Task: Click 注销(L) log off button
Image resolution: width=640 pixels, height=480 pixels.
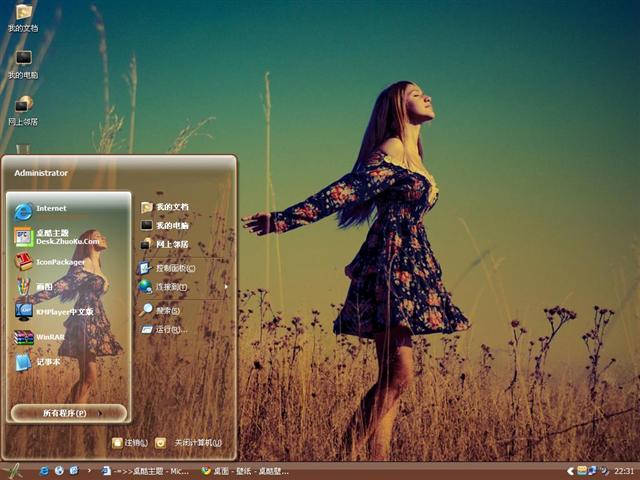Action: pos(130,442)
